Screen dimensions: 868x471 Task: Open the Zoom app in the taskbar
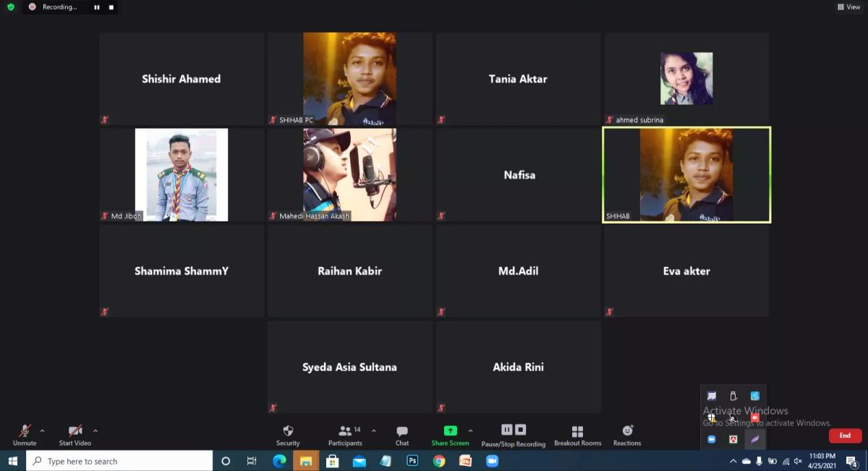(493, 461)
